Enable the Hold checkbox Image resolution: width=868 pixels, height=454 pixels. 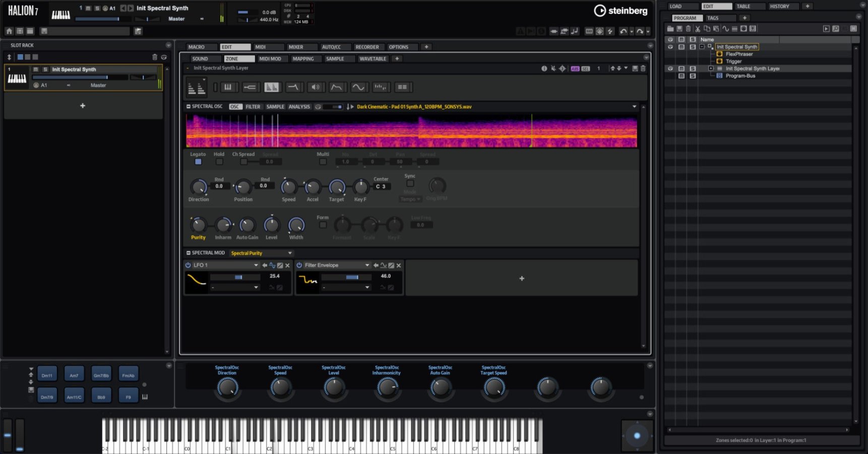(219, 161)
